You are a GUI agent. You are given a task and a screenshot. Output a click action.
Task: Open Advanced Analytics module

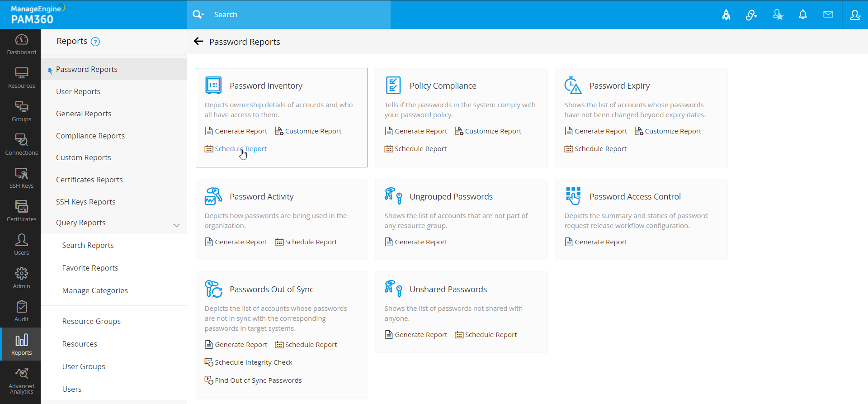tap(21, 379)
